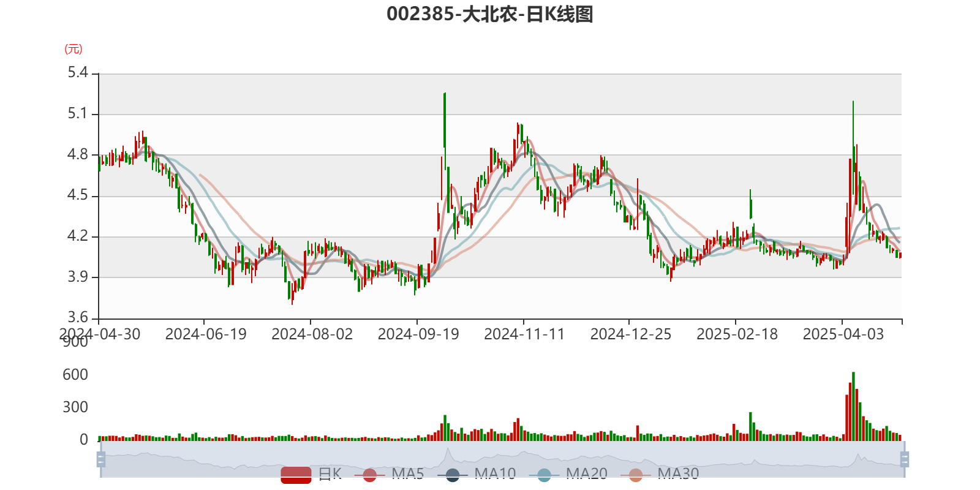Screen dimensions: 980x490
Task: Toggle the MA30 line legend item
Action: pos(660,474)
